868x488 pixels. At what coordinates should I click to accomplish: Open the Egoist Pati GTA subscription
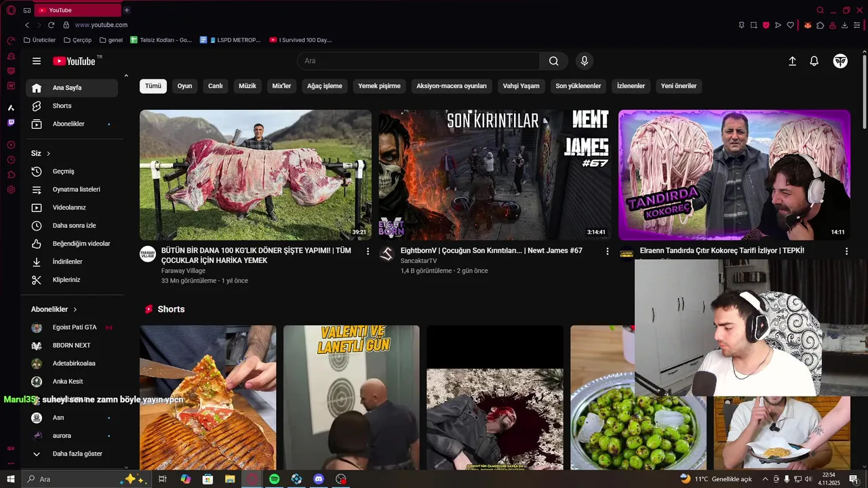click(71, 327)
